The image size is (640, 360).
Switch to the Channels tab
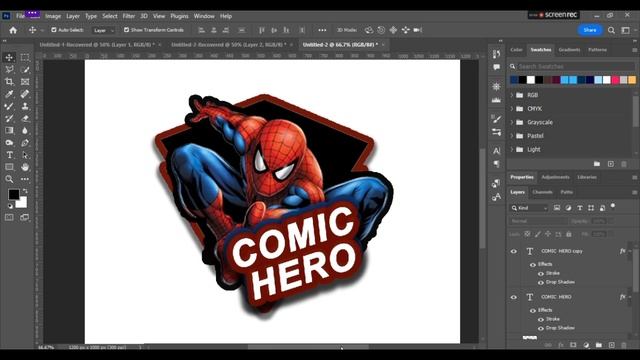click(542, 192)
